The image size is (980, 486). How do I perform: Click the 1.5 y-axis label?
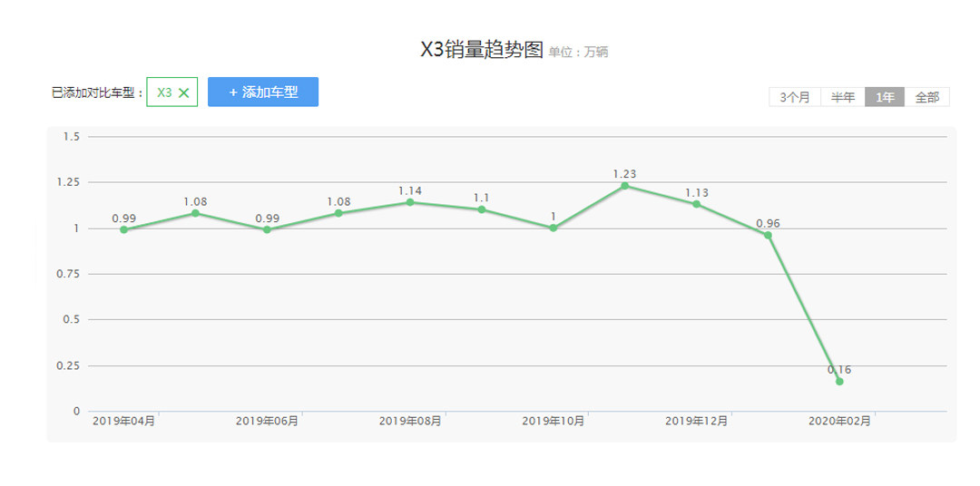click(72, 137)
